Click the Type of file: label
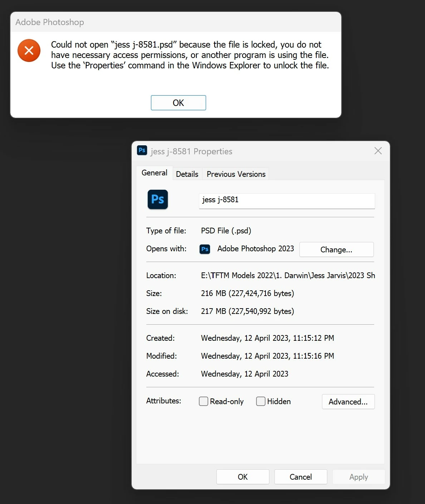The width and height of the screenshot is (425, 504). tap(166, 231)
